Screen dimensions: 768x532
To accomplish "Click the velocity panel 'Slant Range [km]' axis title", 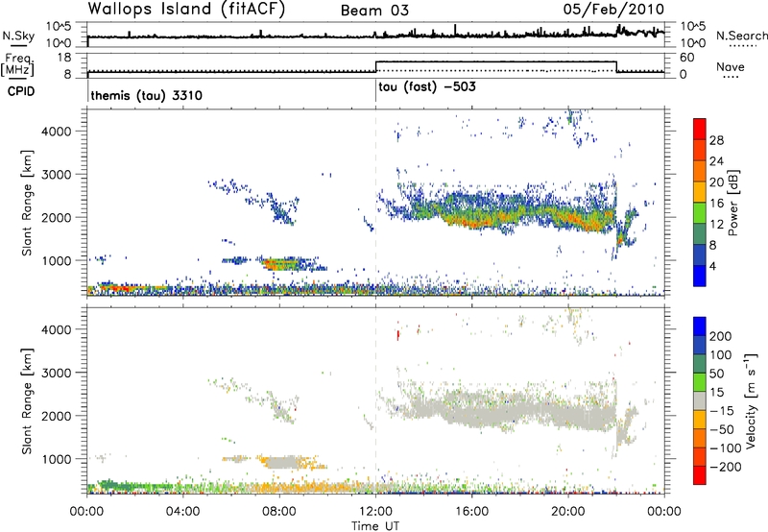I will click(27, 401).
